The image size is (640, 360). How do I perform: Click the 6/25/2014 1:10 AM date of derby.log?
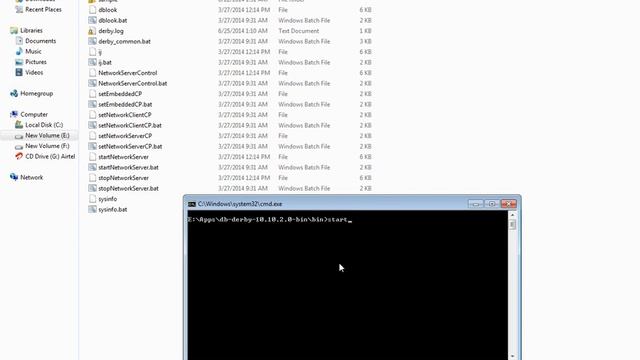(x=242, y=31)
